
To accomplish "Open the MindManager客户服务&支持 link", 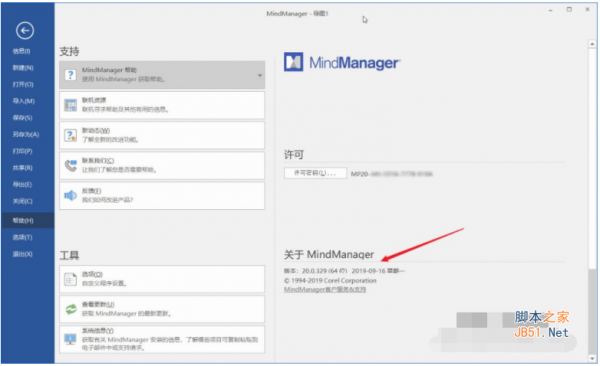I will [325, 290].
